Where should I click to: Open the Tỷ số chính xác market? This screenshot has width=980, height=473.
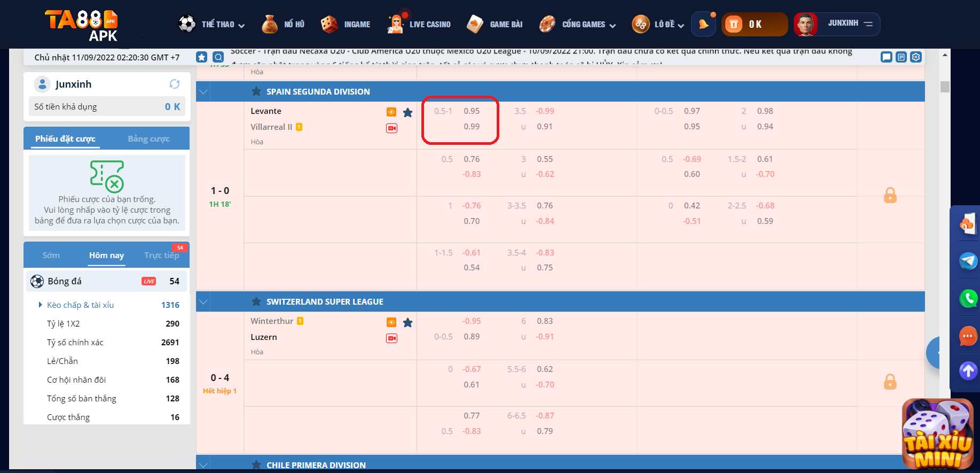(x=75, y=342)
